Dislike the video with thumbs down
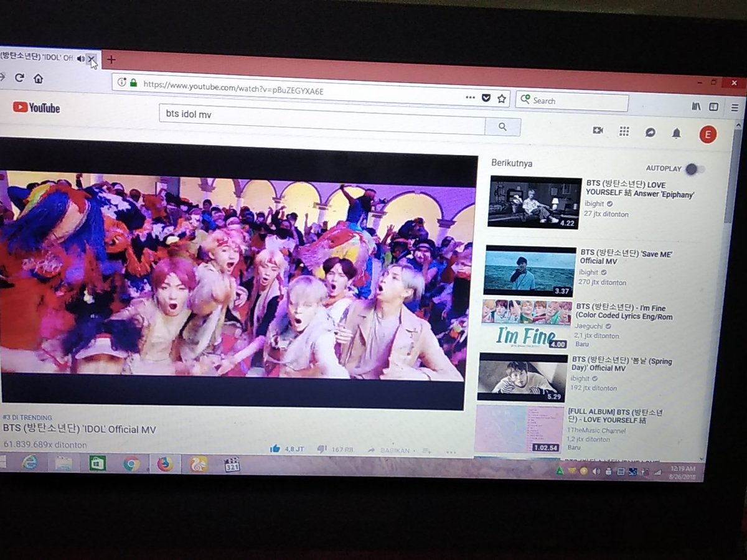The height and width of the screenshot is (560, 747). [322, 449]
